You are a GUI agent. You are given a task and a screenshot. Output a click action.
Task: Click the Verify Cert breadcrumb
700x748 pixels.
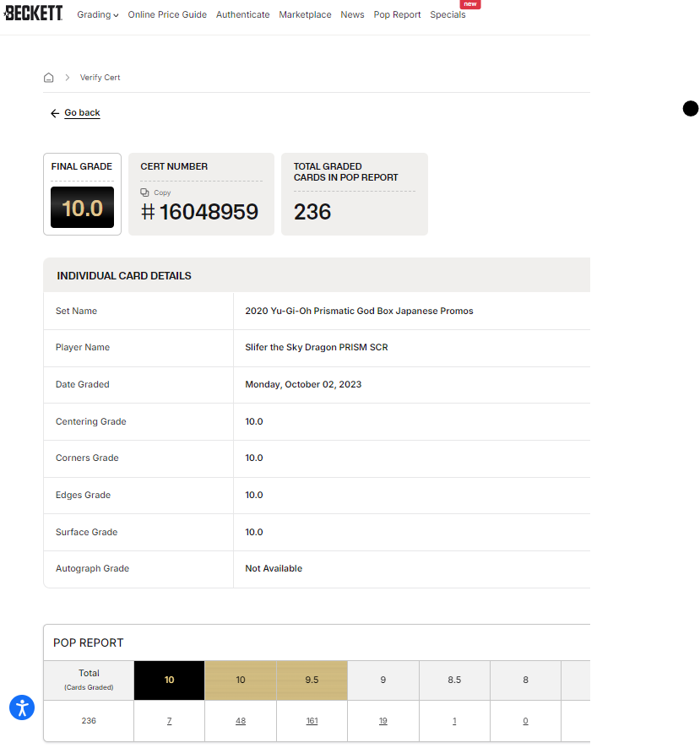100,78
